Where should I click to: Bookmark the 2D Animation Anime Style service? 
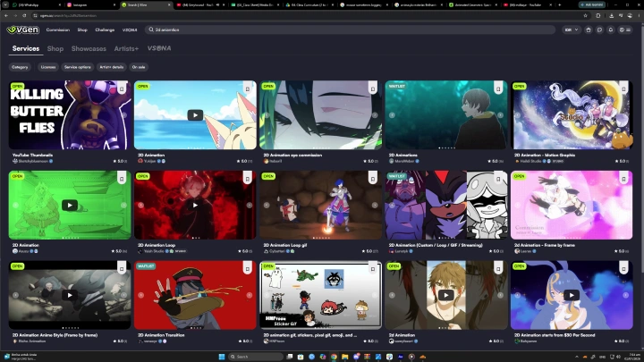[x=122, y=269]
